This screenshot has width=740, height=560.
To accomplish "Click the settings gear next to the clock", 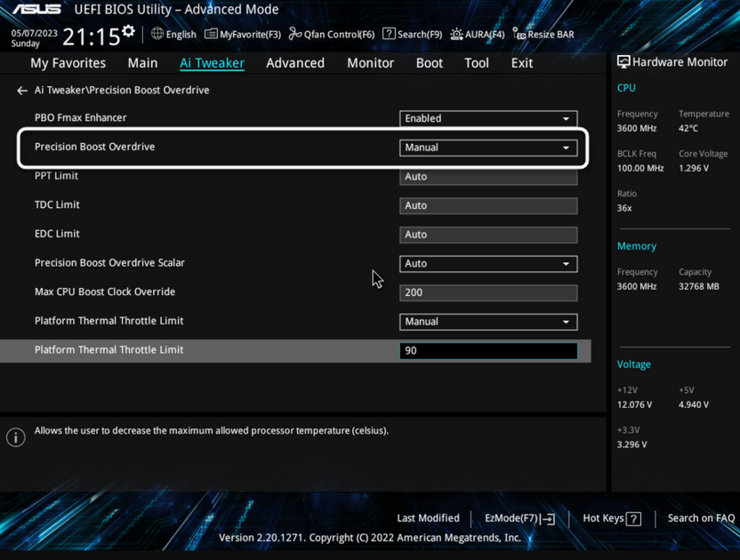I will [x=129, y=32].
